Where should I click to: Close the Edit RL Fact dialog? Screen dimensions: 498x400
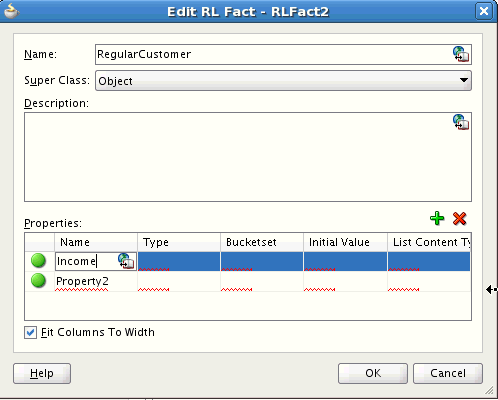[x=484, y=11]
